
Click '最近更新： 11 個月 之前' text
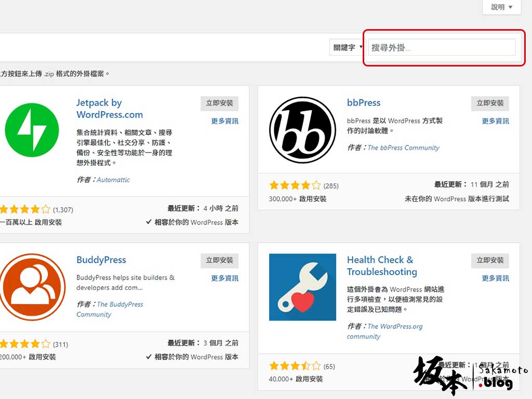[472, 184]
